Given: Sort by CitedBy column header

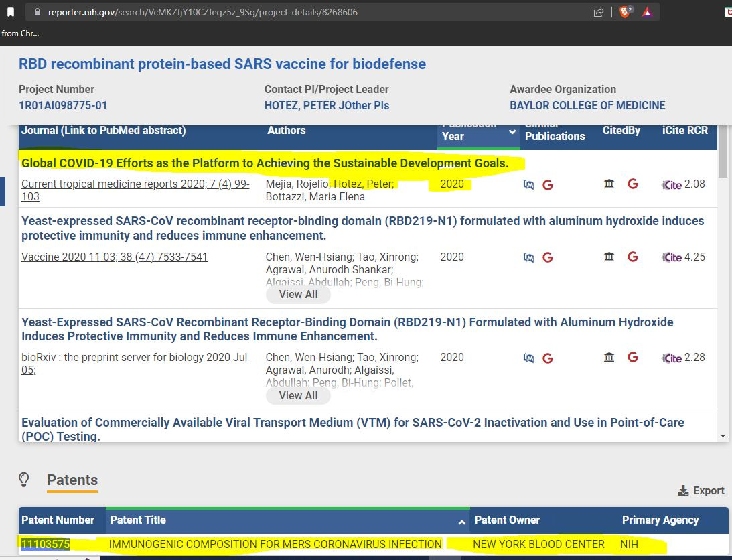Looking at the screenshot, I should pyautogui.click(x=621, y=131).
